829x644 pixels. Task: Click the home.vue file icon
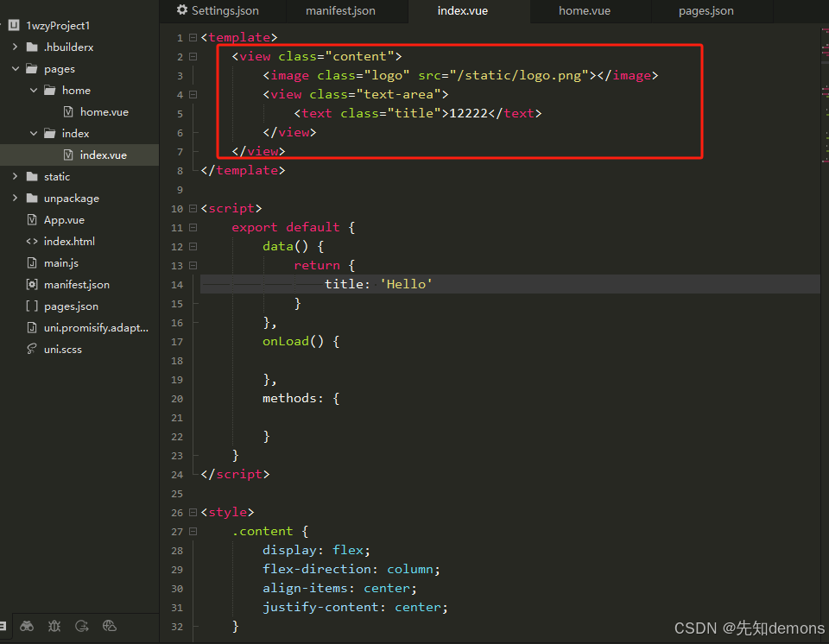click(68, 111)
